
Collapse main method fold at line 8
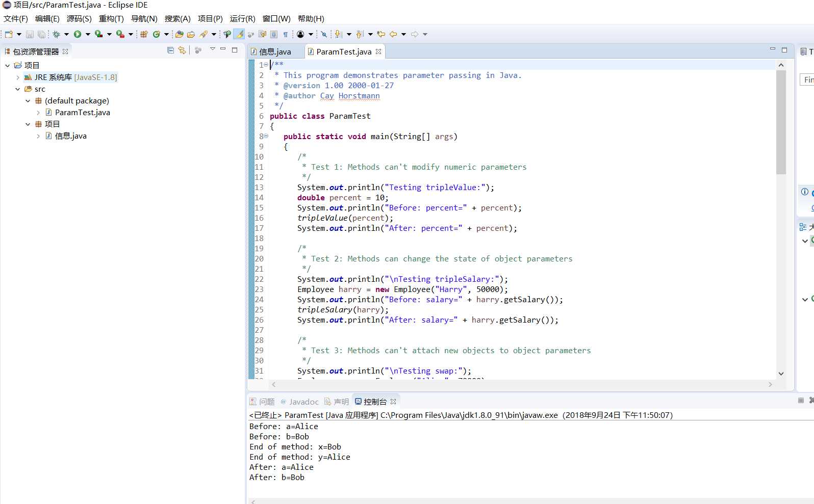click(x=266, y=136)
